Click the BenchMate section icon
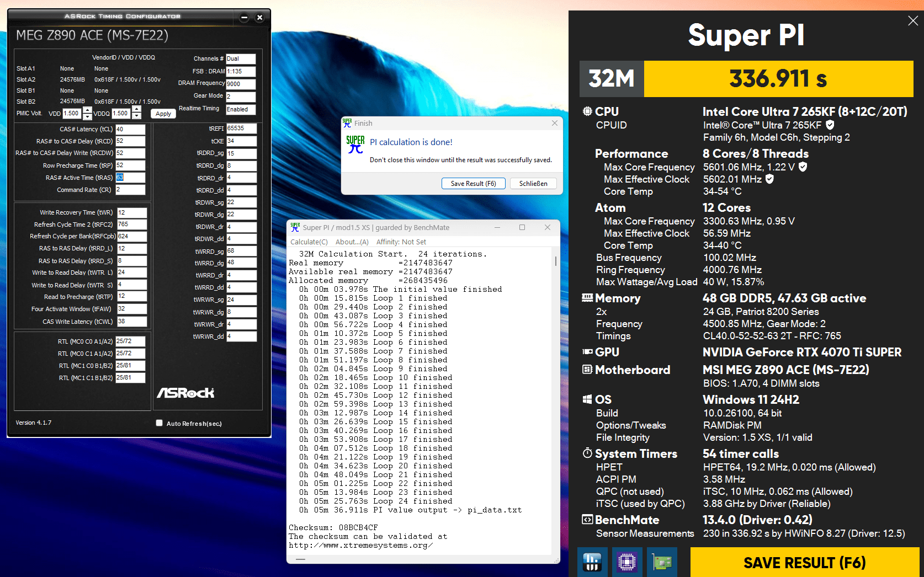The height and width of the screenshot is (577, 924). [x=587, y=520]
